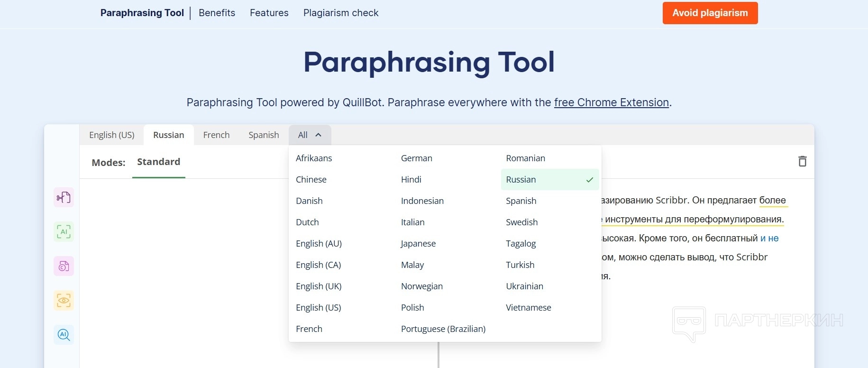Open the orange eye scan tool
Viewport: 868px width, 368px height.
[x=64, y=300]
